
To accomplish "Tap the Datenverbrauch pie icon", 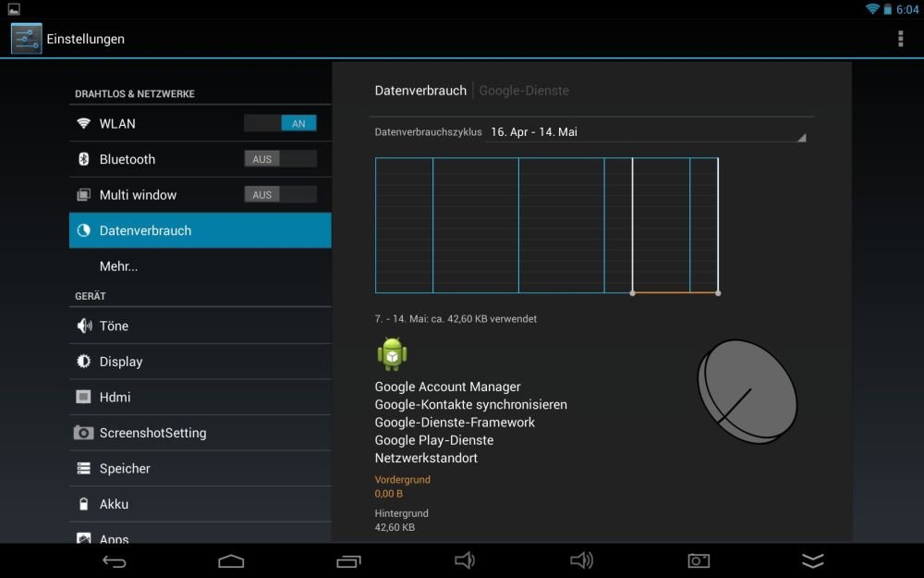I will tap(84, 230).
